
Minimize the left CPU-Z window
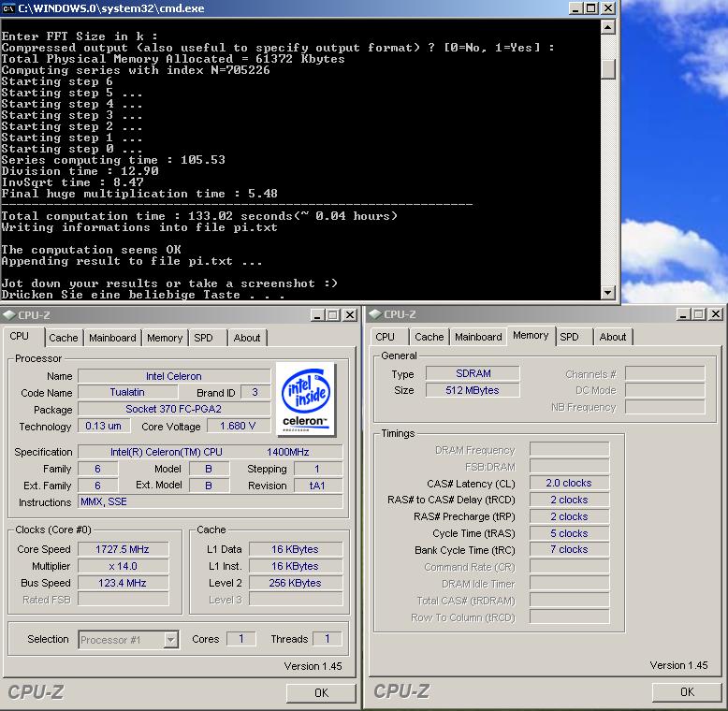(317, 315)
